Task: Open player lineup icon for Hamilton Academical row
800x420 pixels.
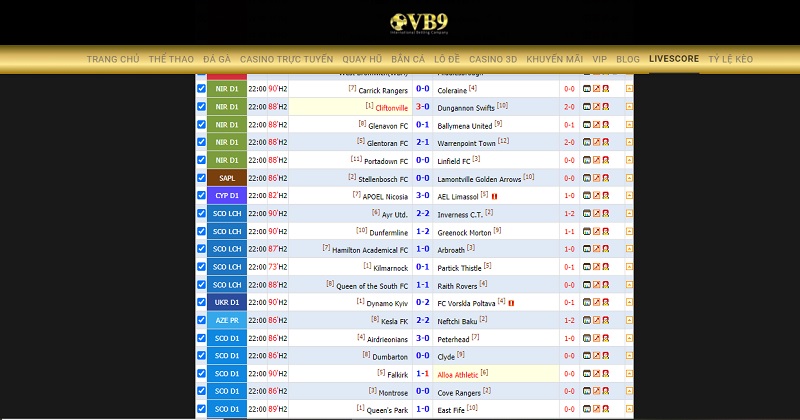Action: (606, 249)
